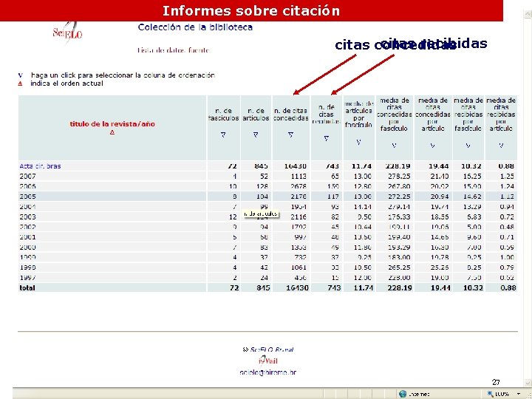Screen dimensions: 532x399
Task: Click value 265.25 in the 1998 row
Action: pyautogui.click(x=399, y=267)
